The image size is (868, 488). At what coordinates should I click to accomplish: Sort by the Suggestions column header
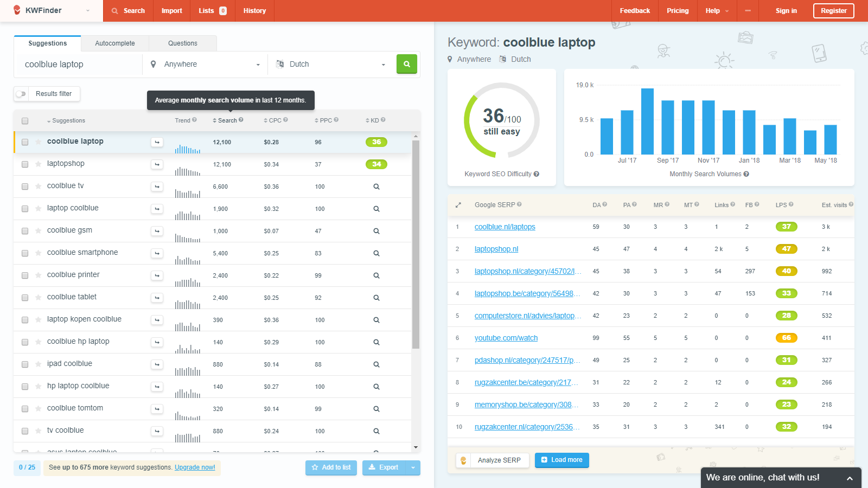(66, 121)
